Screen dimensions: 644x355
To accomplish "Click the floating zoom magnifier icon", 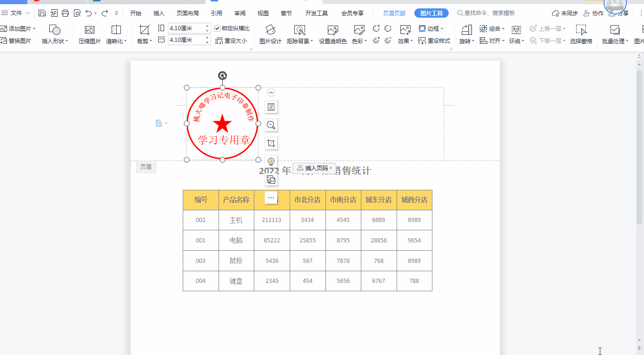I will coord(271,125).
